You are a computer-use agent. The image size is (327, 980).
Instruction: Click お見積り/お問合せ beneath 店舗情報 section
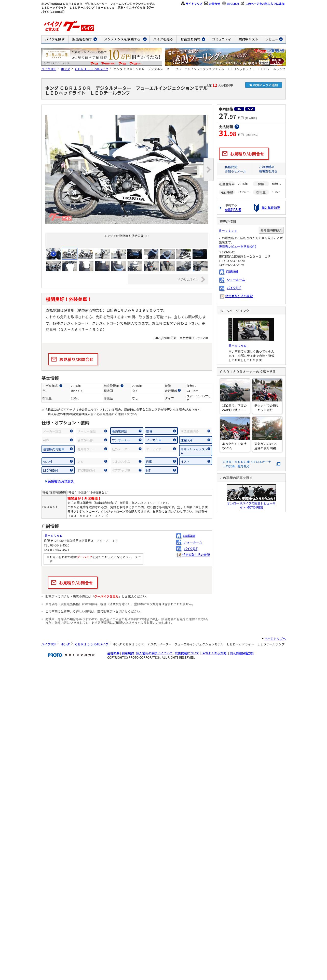pos(73,582)
